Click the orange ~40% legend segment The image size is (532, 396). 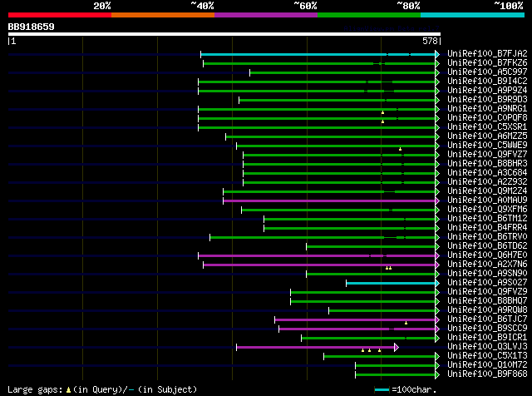(163, 15)
